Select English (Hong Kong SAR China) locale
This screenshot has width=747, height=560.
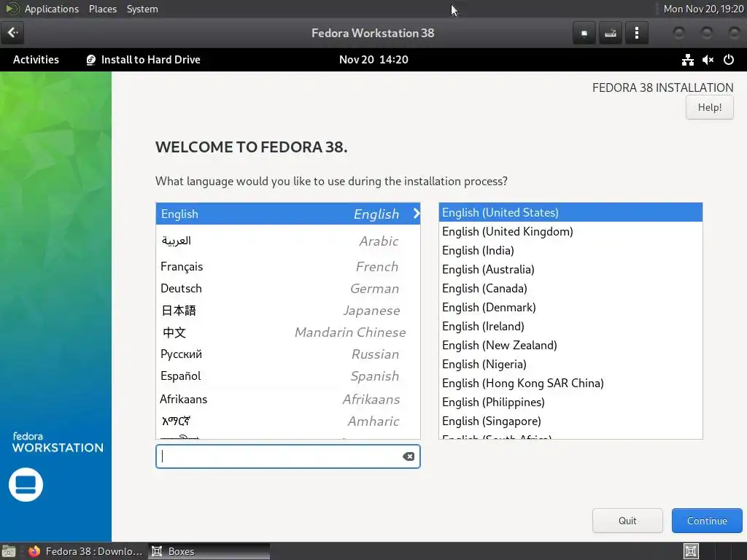click(x=570, y=384)
